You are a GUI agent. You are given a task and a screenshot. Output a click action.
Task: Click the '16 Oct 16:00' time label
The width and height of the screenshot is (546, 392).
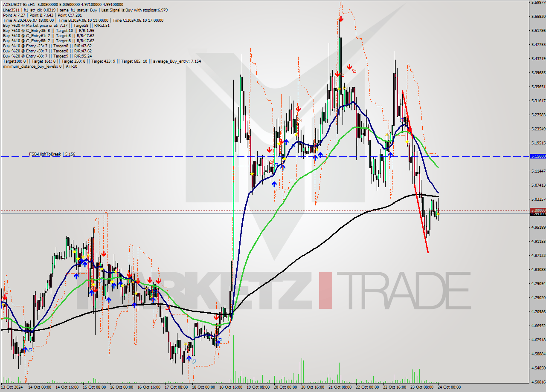(x=148, y=387)
